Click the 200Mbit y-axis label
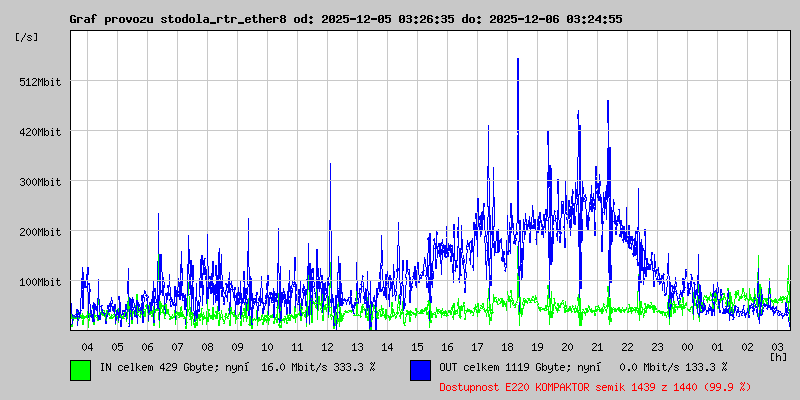Image resolution: width=800 pixels, height=400 pixels. point(40,232)
